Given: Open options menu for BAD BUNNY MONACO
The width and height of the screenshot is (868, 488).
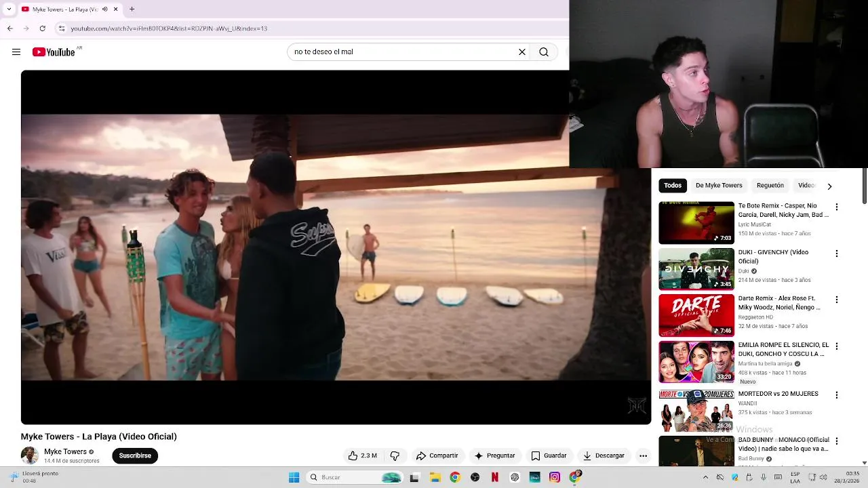Looking at the screenshot, I should pyautogui.click(x=837, y=441).
